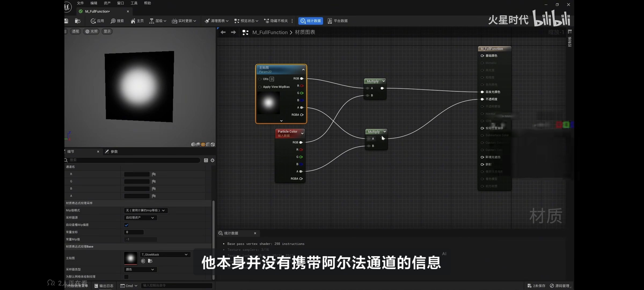Open the Search (搜索) toolbar tool

[x=113, y=21]
